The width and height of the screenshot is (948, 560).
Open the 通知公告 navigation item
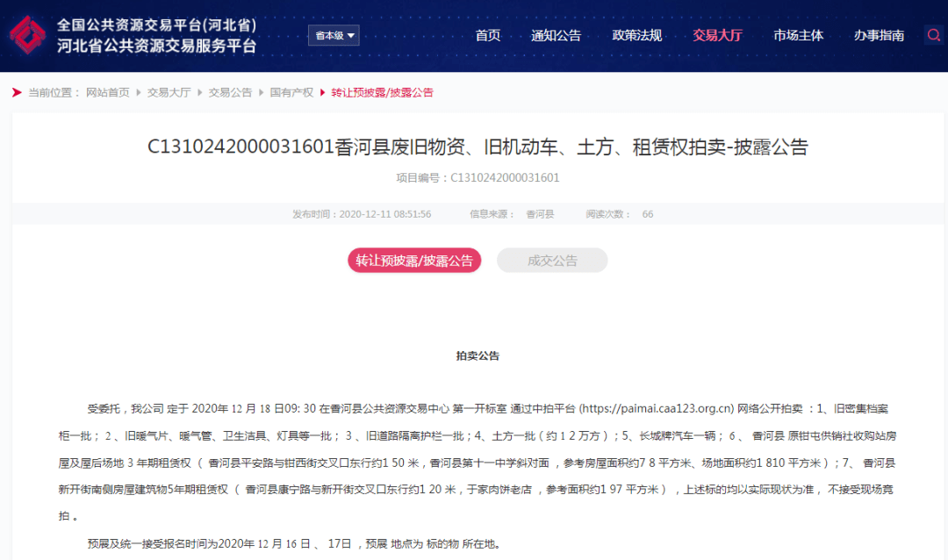pos(556,36)
